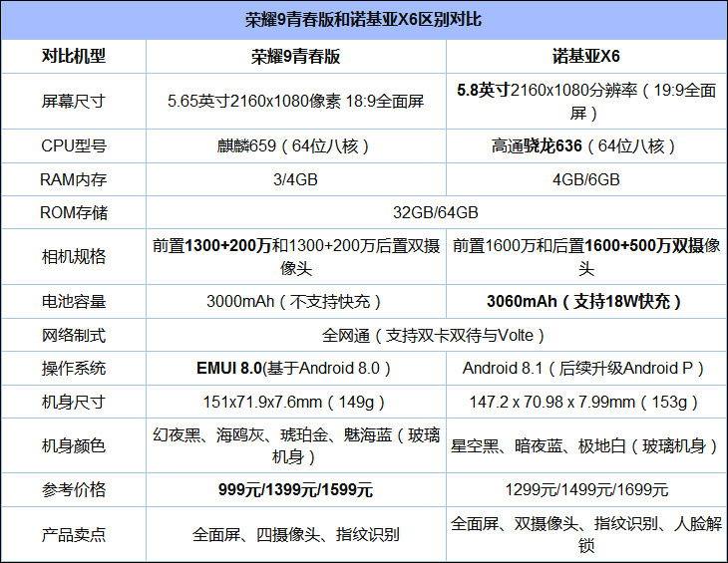Click the 1299元/1499元/1699元 price cell
The width and height of the screenshot is (728, 563).
click(586, 489)
